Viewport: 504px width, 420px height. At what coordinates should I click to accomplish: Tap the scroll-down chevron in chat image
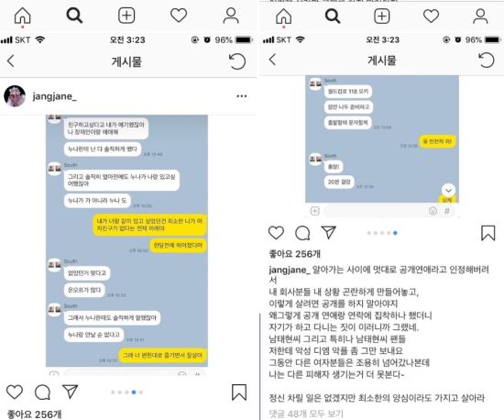pos(448,190)
